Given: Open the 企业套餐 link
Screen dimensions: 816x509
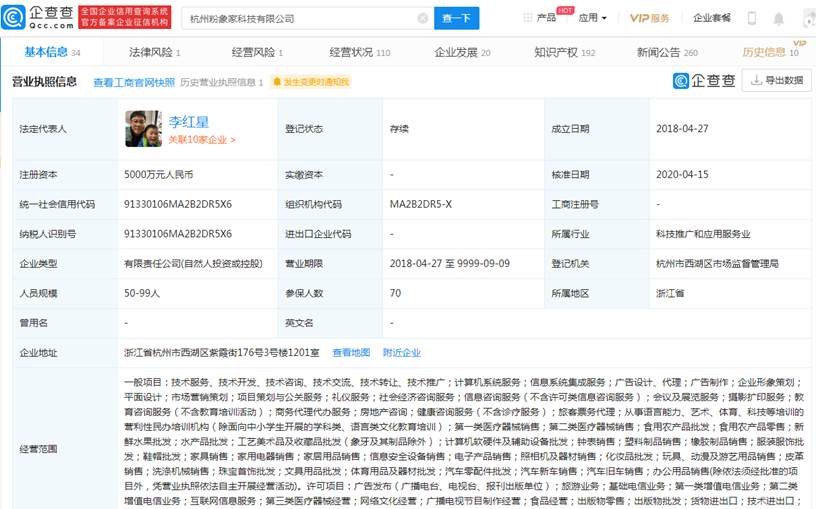Looking at the screenshot, I should pos(711,18).
